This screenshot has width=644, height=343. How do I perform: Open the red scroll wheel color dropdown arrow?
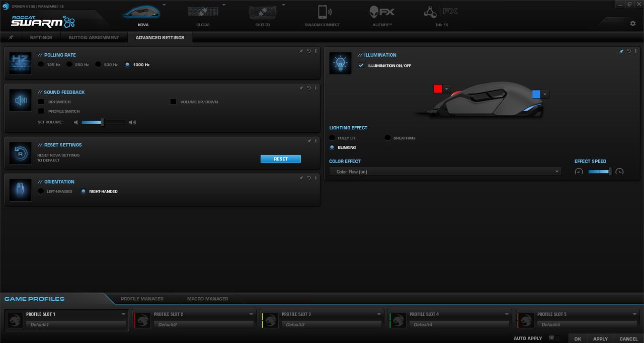click(447, 89)
